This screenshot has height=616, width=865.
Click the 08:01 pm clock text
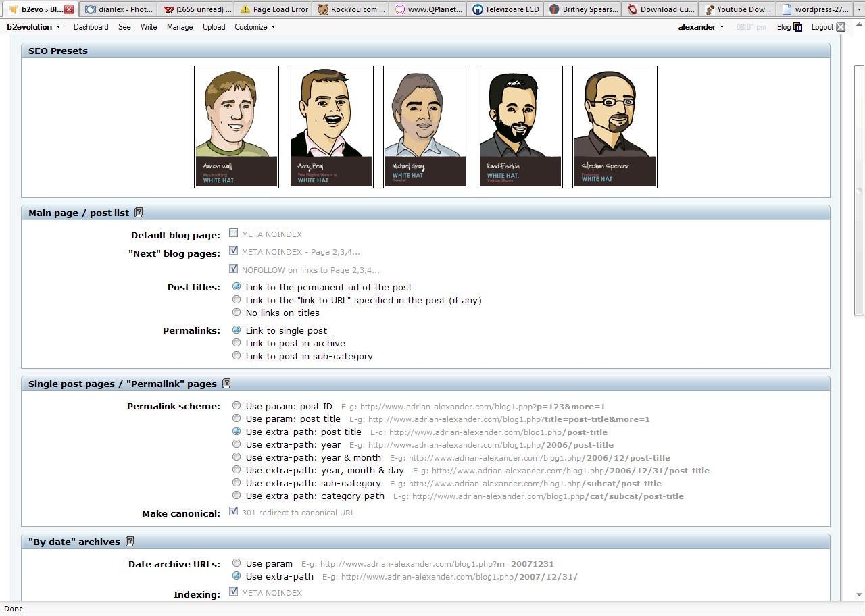[x=751, y=27]
